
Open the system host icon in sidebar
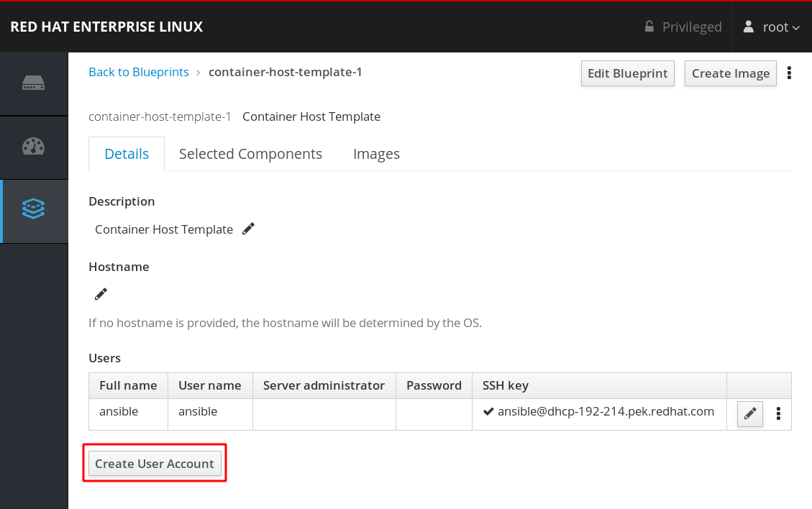coord(34,83)
